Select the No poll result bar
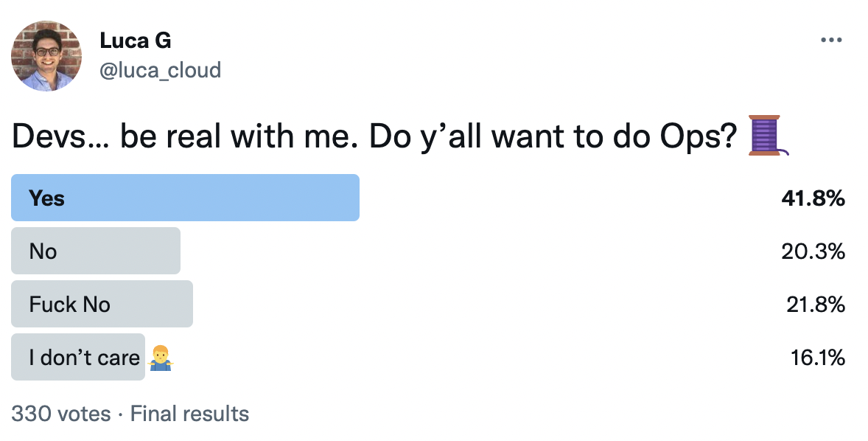The height and width of the screenshot is (441, 868). pyautogui.click(x=96, y=251)
